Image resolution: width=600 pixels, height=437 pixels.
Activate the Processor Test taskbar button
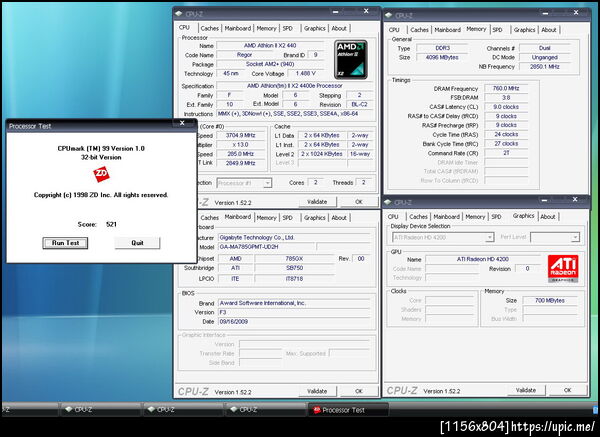click(348, 410)
